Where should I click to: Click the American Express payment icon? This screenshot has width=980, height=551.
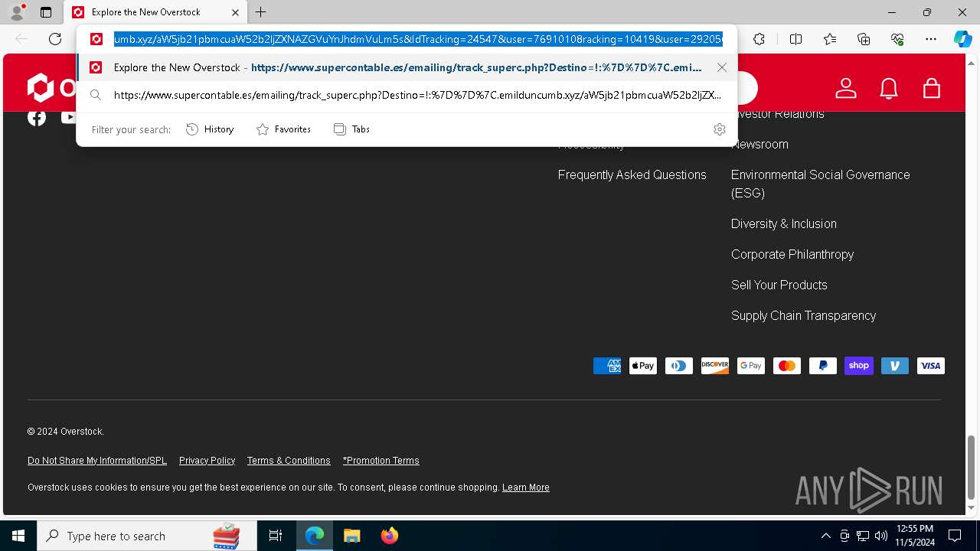tap(607, 366)
